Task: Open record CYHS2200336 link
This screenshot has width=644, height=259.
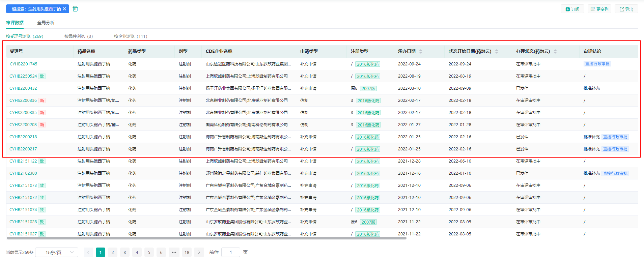Action: click(x=23, y=100)
